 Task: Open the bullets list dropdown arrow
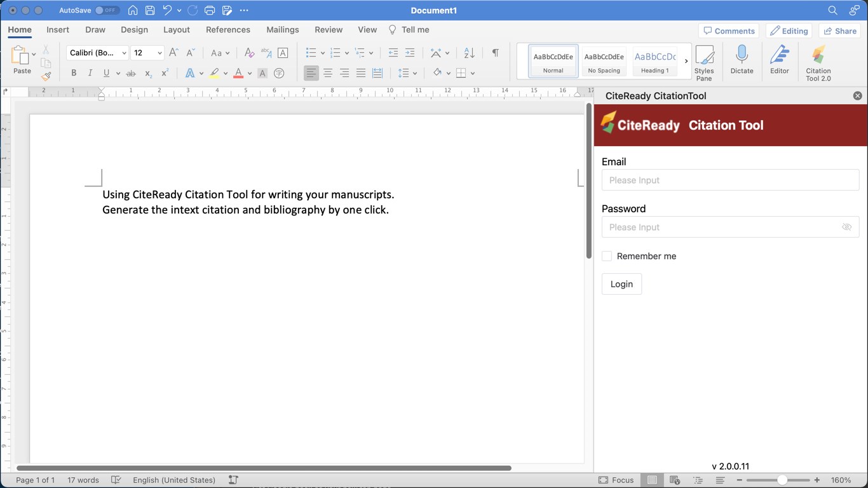323,53
